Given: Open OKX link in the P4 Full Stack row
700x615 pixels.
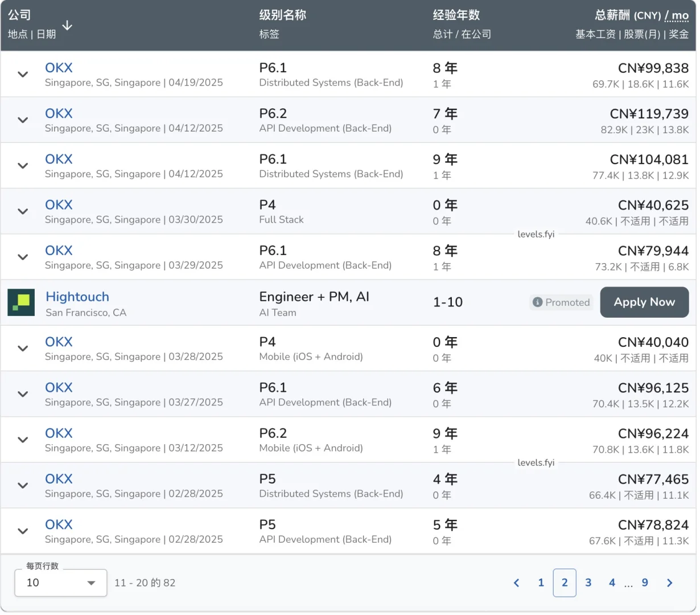Looking at the screenshot, I should click(59, 204).
